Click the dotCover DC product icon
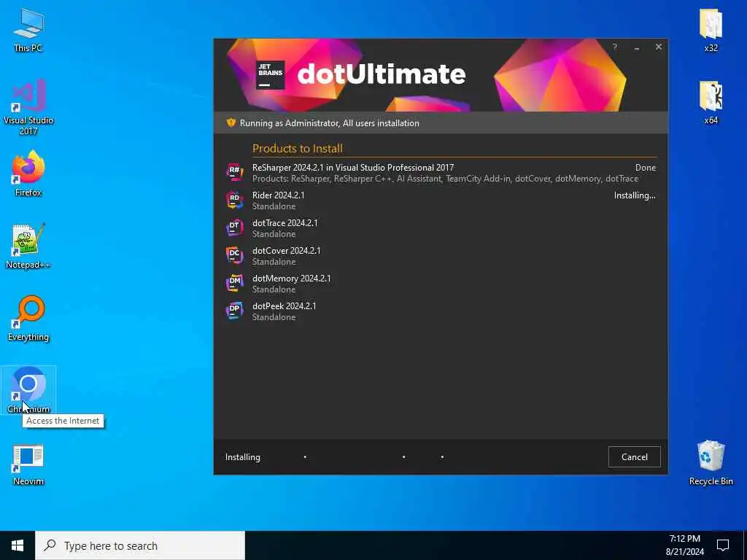This screenshot has width=747, height=560. [x=234, y=254]
